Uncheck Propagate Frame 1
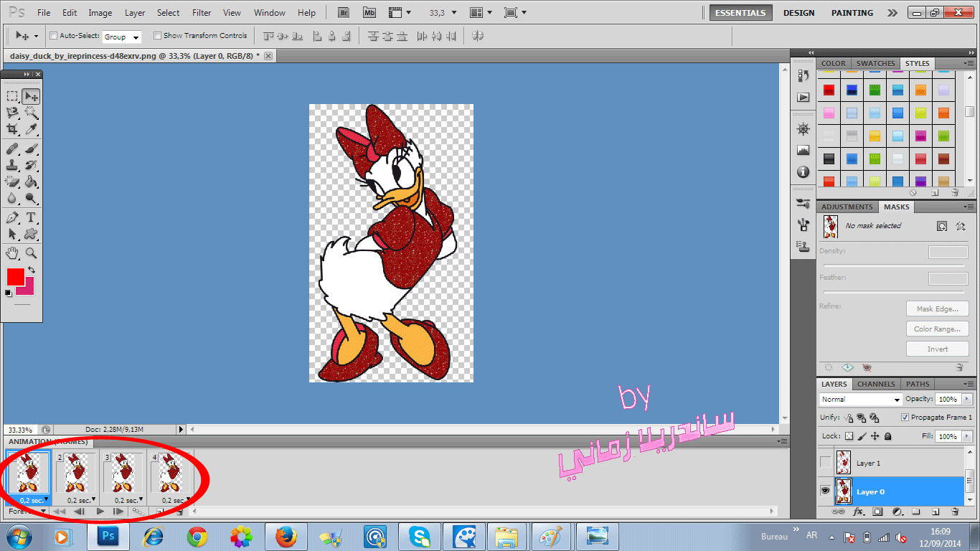 pyautogui.click(x=905, y=418)
